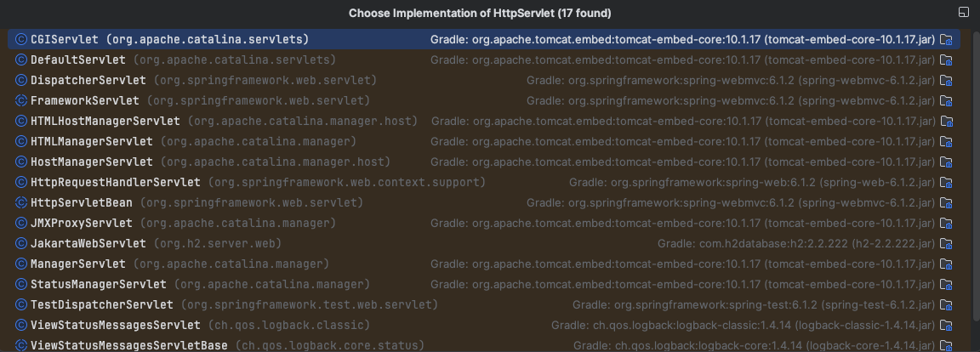Choose HttpServletBean implementation
The width and height of the screenshot is (980, 352).
pos(485,203)
